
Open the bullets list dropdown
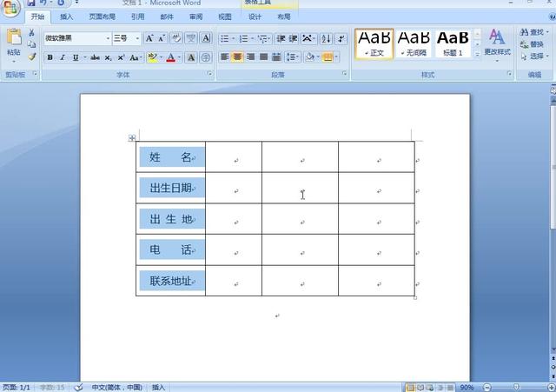pos(234,38)
